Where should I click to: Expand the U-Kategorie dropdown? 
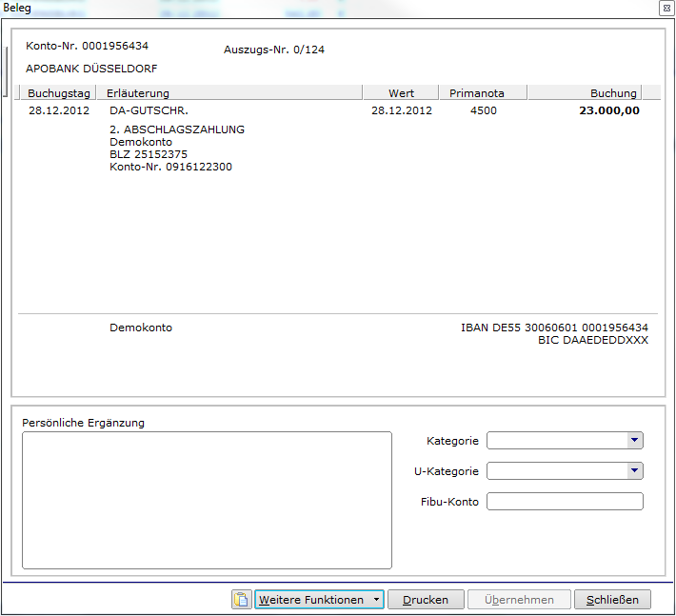pos(634,470)
